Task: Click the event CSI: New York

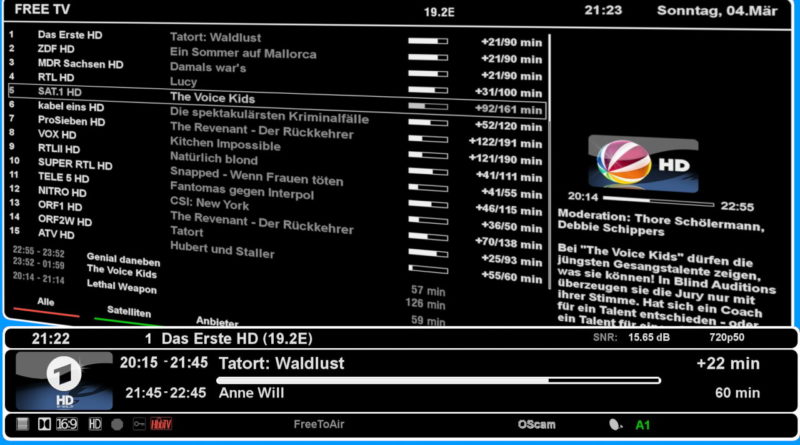Action: tap(209, 203)
